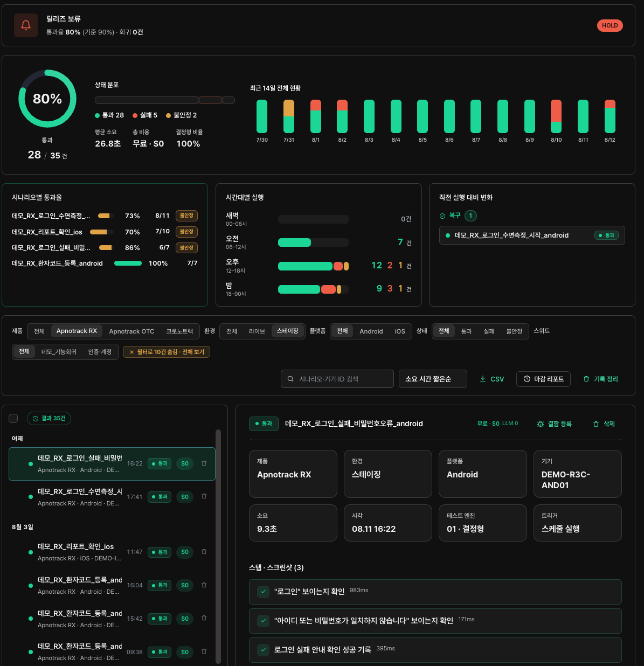Screen dimensions: 644x666
Task: Click the 80% pass-rate donut chart
Action: (x=47, y=99)
